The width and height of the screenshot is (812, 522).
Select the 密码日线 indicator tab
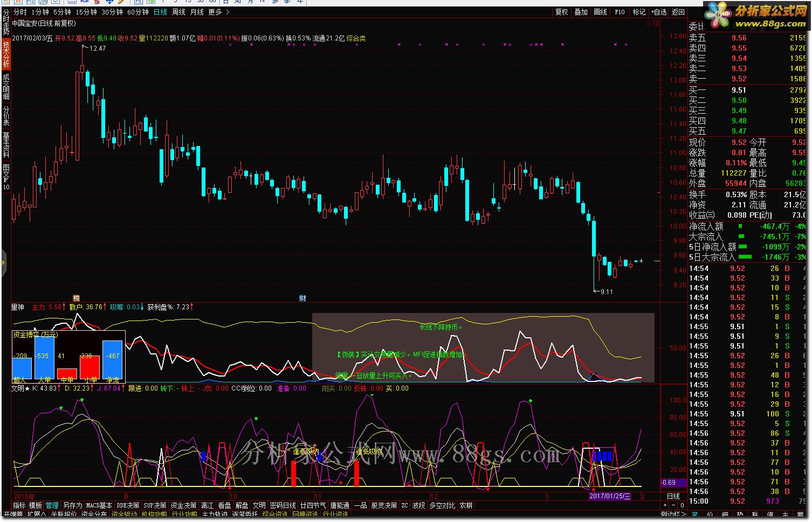pos(283,505)
